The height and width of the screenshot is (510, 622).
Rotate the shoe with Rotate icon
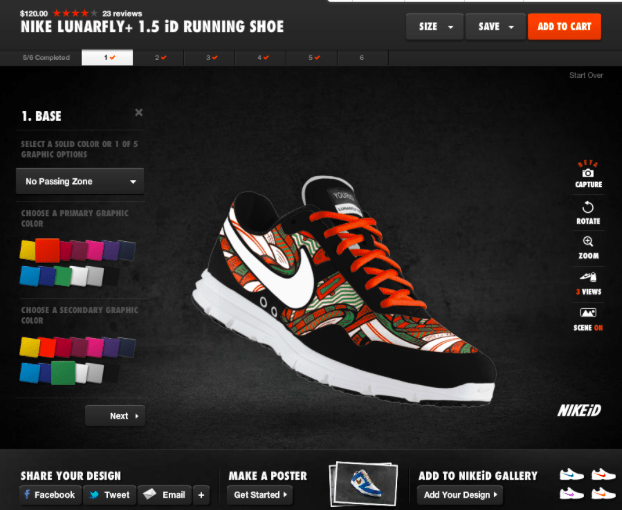point(588,208)
